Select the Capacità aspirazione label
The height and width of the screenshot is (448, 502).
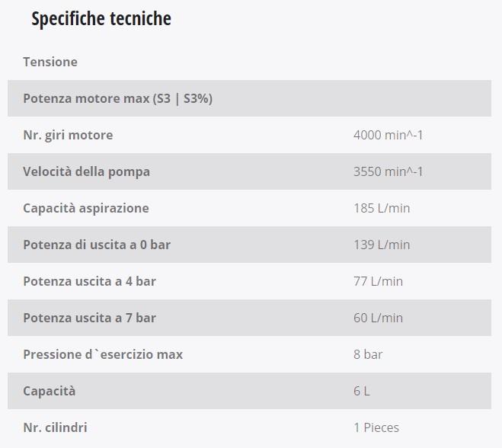tap(86, 209)
